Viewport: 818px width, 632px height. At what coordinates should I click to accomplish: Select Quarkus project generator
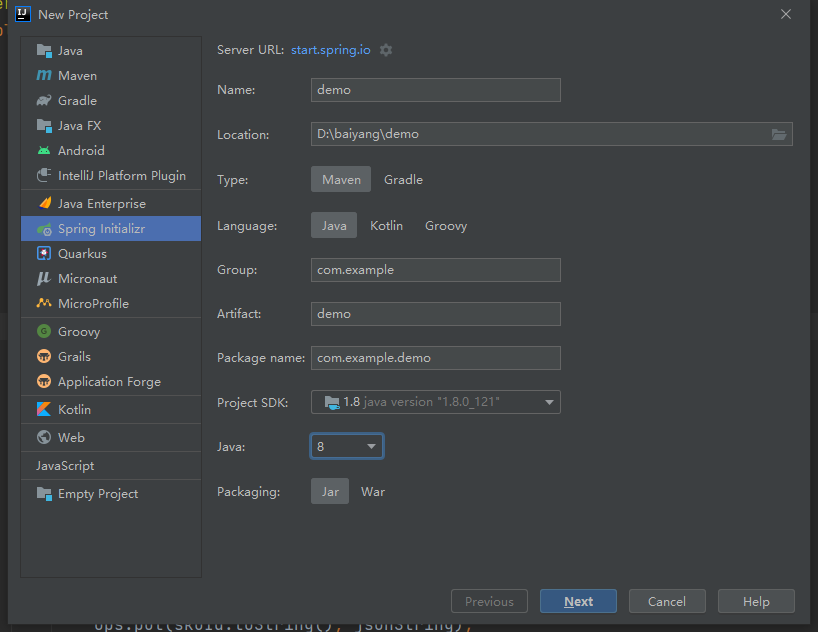(x=111, y=254)
